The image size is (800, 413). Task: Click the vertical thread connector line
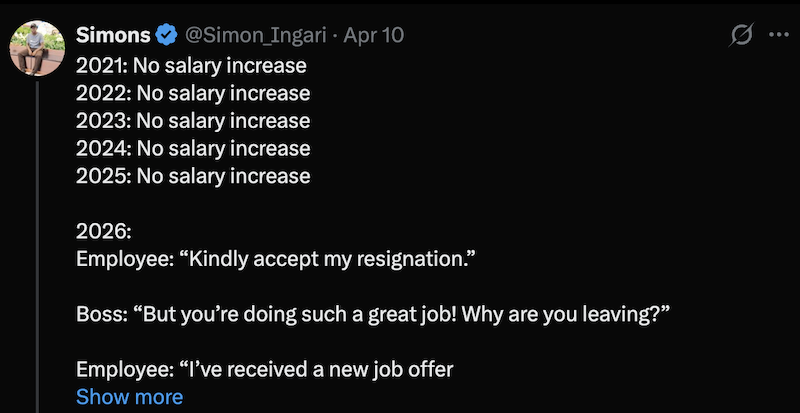37,250
